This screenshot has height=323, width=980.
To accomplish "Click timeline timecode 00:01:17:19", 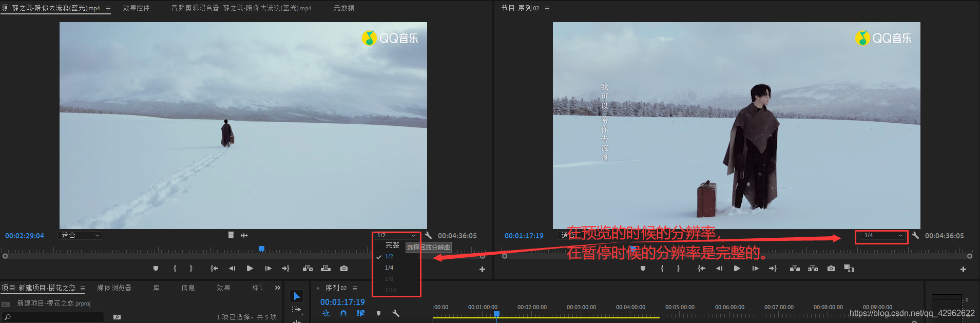I will pyautogui.click(x=342, y=302).
